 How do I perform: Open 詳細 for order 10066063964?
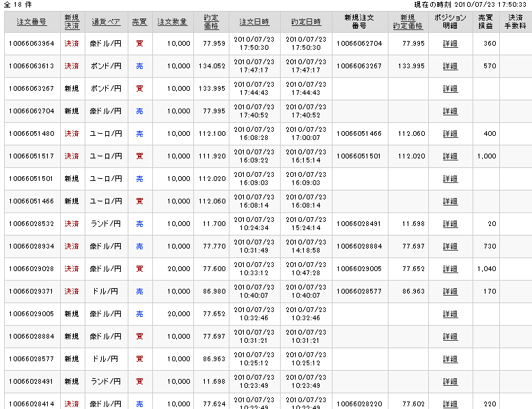click(450, 44)
